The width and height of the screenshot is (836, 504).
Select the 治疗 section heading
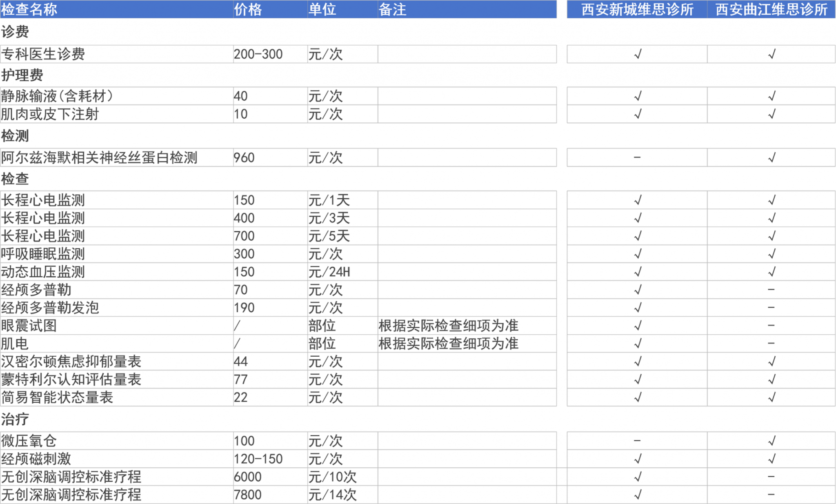point(15,419)
